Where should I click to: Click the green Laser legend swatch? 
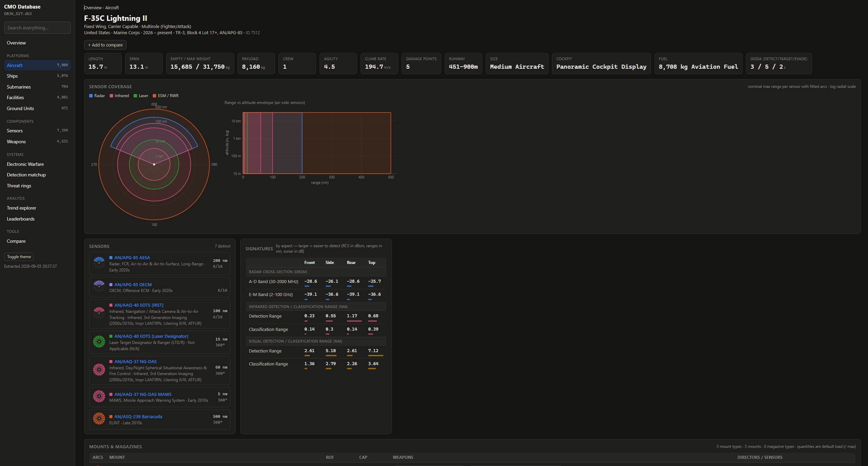(x=135, y=96)
